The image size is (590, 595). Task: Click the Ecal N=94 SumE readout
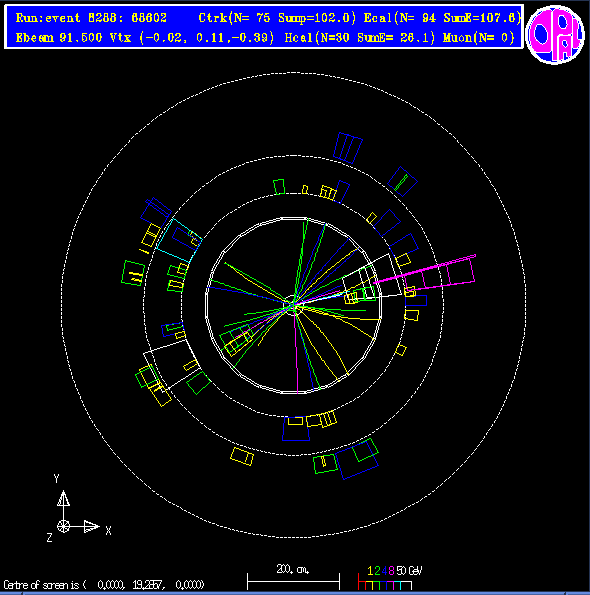[442, 18]
